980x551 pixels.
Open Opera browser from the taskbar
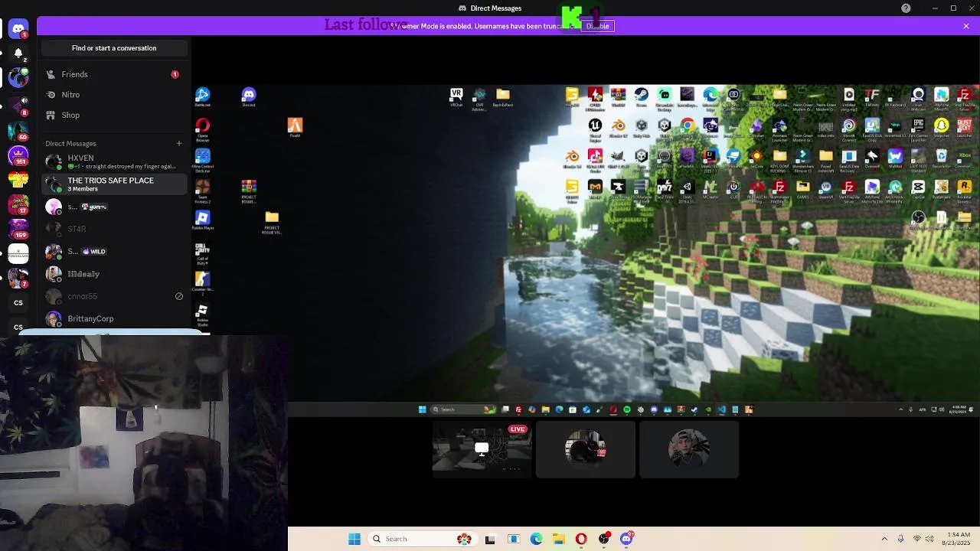[x=581, y=539]
